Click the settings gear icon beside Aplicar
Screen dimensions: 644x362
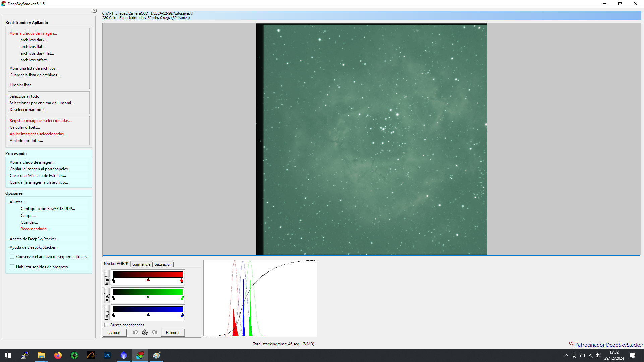[x=145, y=332]
